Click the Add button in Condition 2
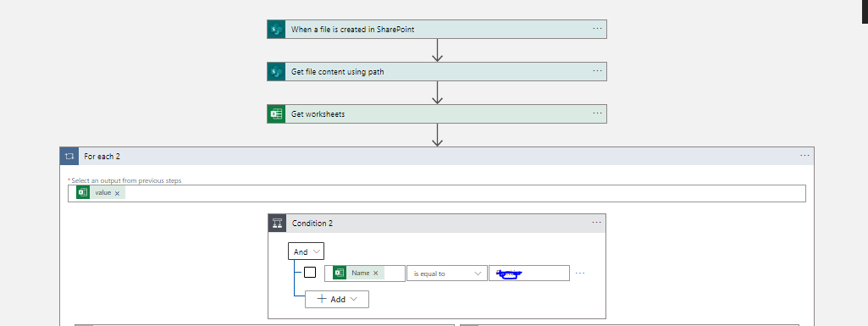This screenshot has width=868, height=326. point(336,300)
